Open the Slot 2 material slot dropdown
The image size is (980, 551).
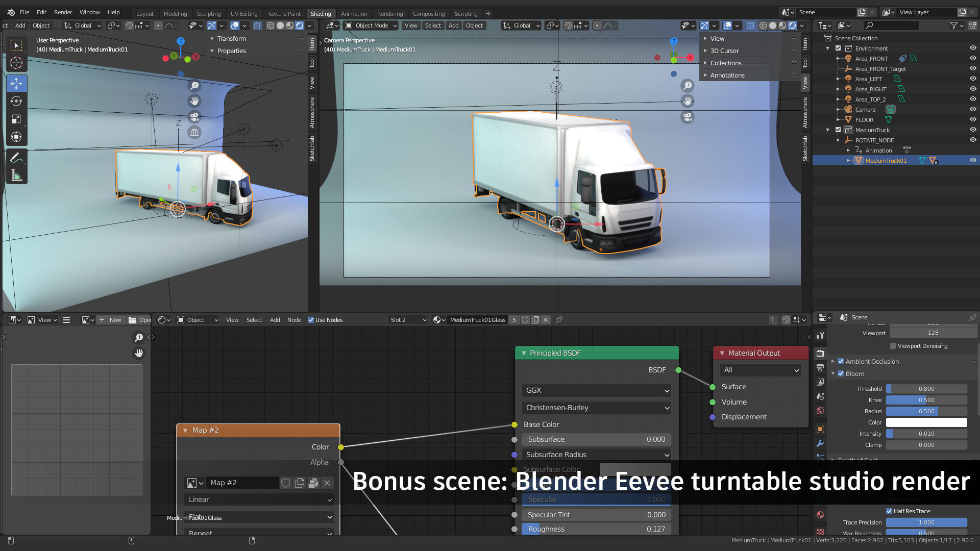click(x=408, y=320)
